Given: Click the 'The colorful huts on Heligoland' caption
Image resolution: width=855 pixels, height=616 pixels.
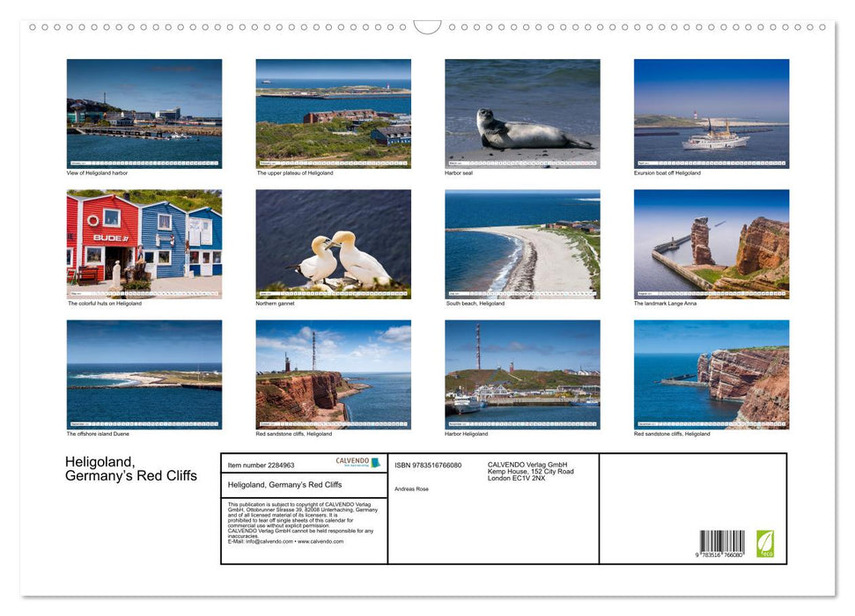Looking at the screenshot, I should pos(105,303).
